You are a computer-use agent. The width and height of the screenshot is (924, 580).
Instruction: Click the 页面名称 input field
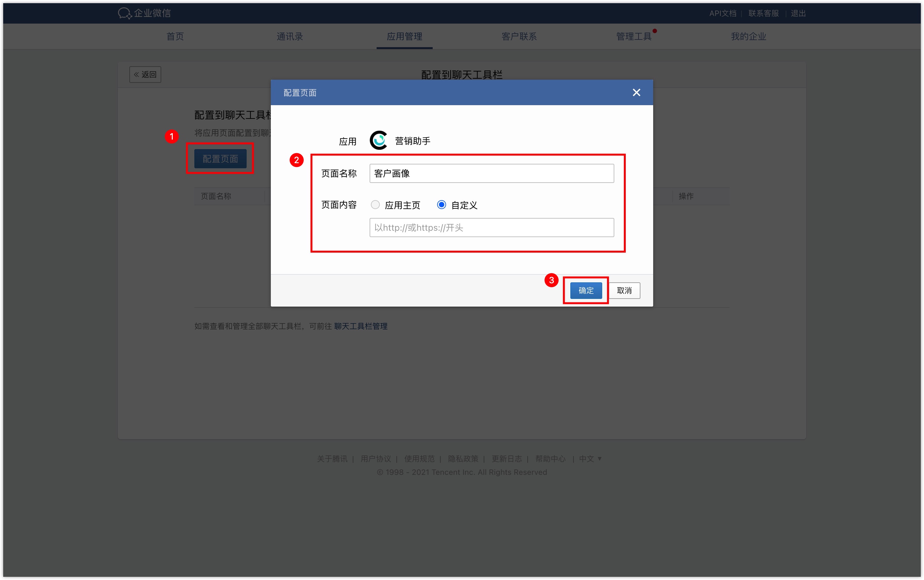point(492,173)
